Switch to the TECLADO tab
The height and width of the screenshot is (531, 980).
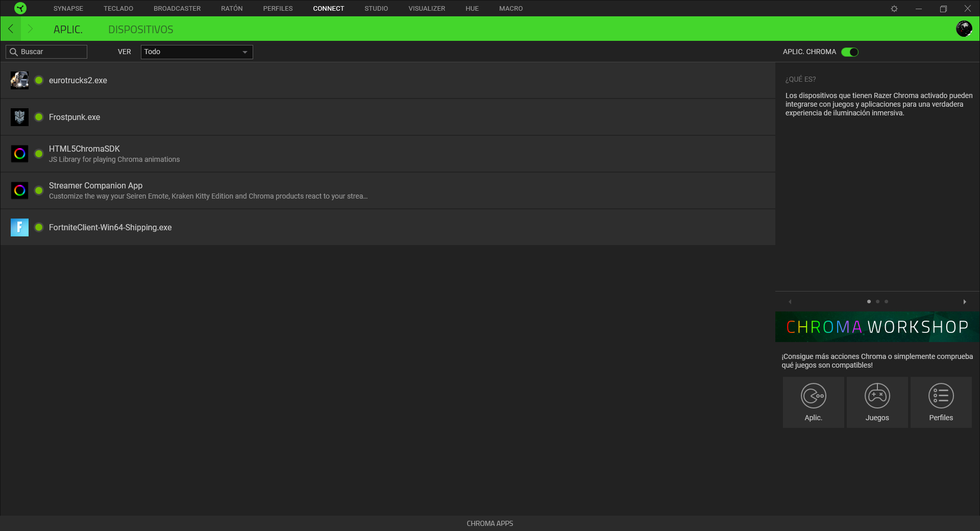pyautogui.click(x=118, y=9)
